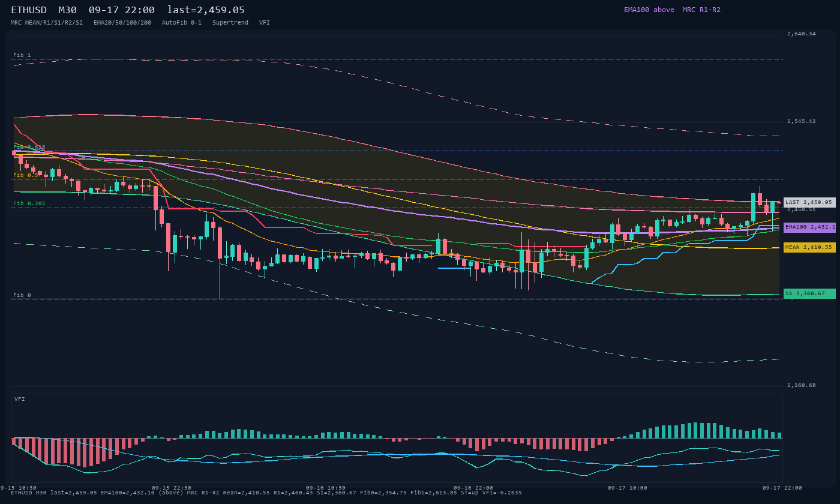Select the VFI label in the indicator list
This screenshot has width=840, height=504.
pyautogui.click(x=265, y=23)
